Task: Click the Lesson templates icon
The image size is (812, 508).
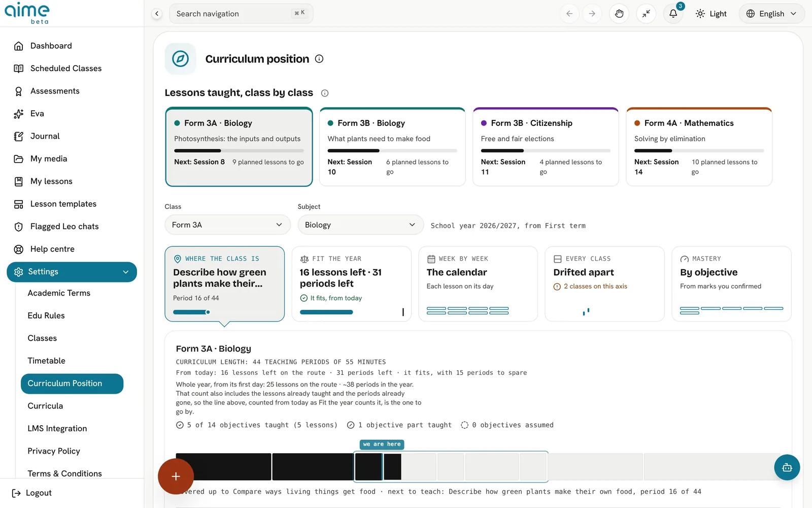Action: 19,204
